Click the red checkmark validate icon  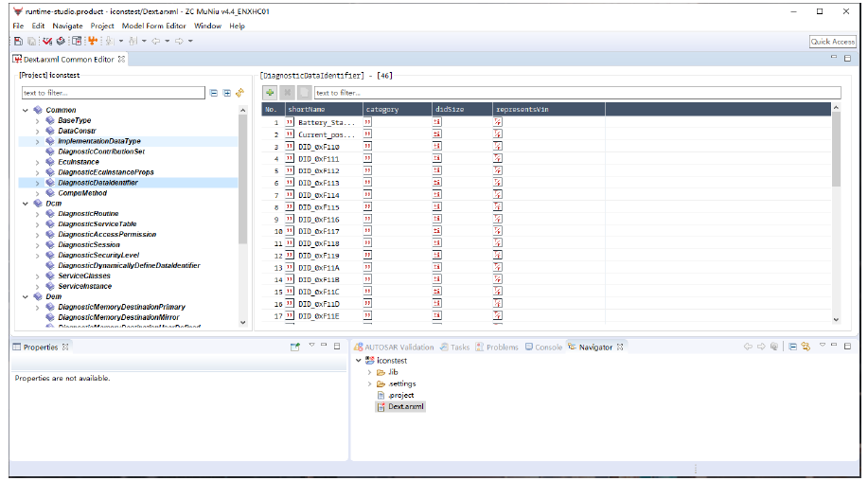point(47,41)
